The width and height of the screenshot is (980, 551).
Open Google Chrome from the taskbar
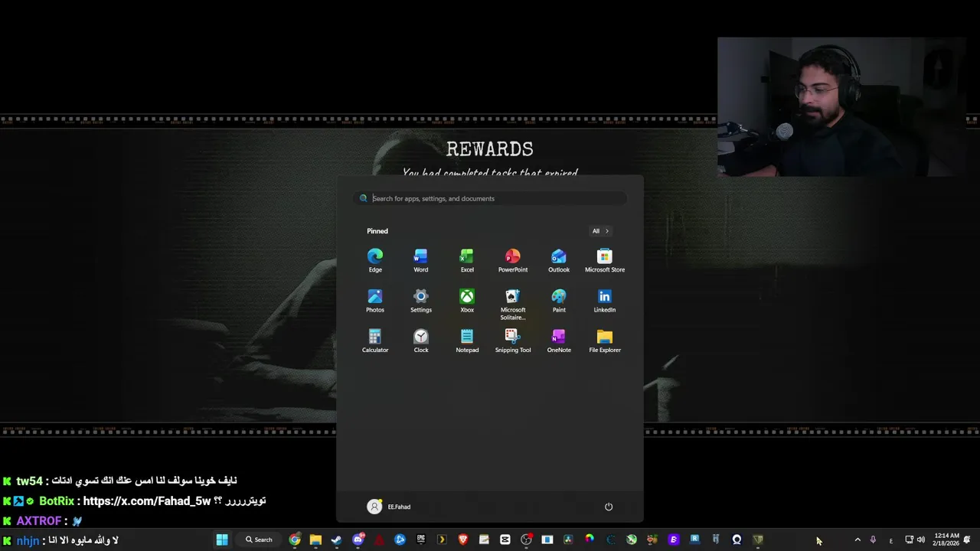[x=295, y=540]
